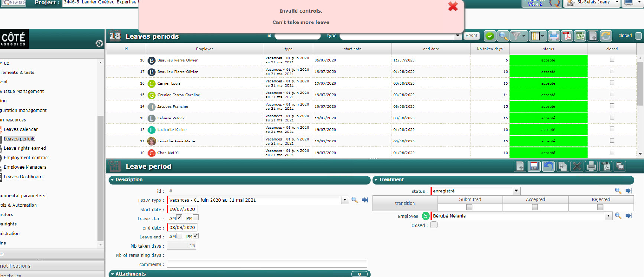The image size is (644, 277).
Task: Export leave list to PDF
Action: click(x=567, y=36)
